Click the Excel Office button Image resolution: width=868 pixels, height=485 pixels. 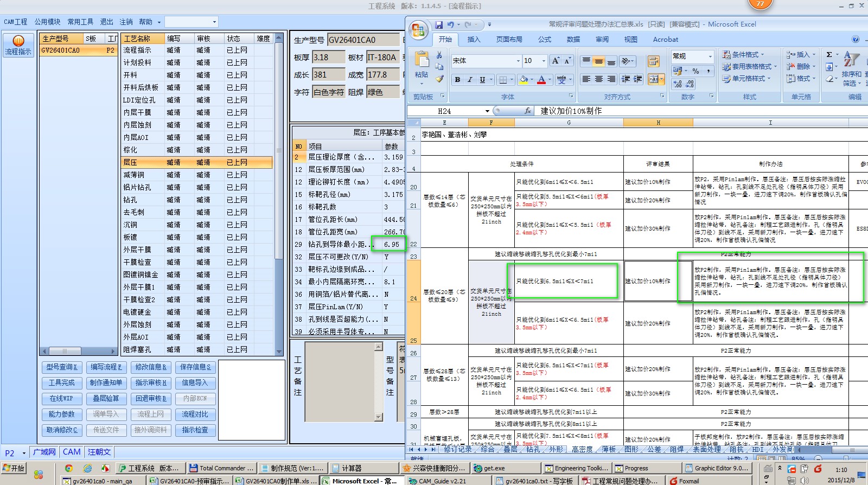418,30
